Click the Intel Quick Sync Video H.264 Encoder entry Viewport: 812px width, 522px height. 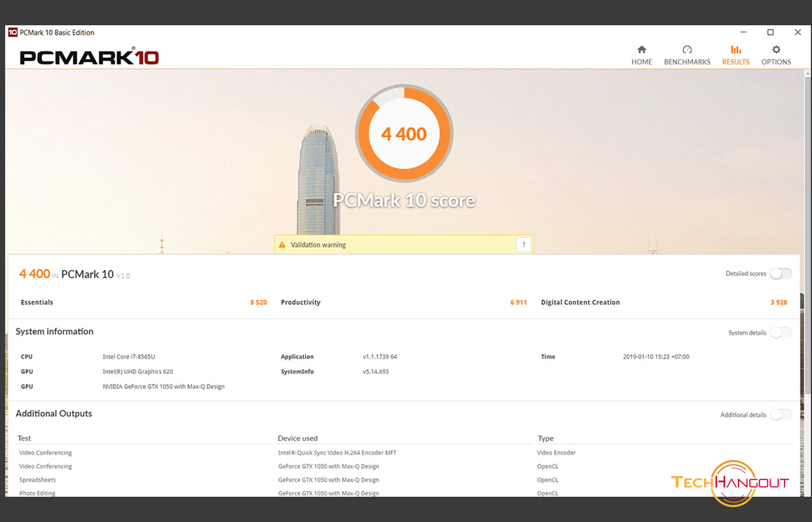tap(337, 453)
